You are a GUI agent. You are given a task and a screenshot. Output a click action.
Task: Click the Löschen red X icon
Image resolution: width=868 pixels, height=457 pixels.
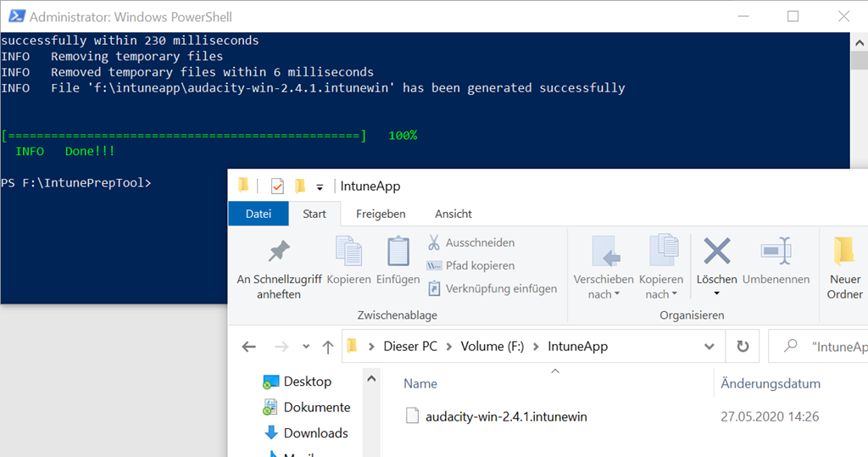point(717,252)
